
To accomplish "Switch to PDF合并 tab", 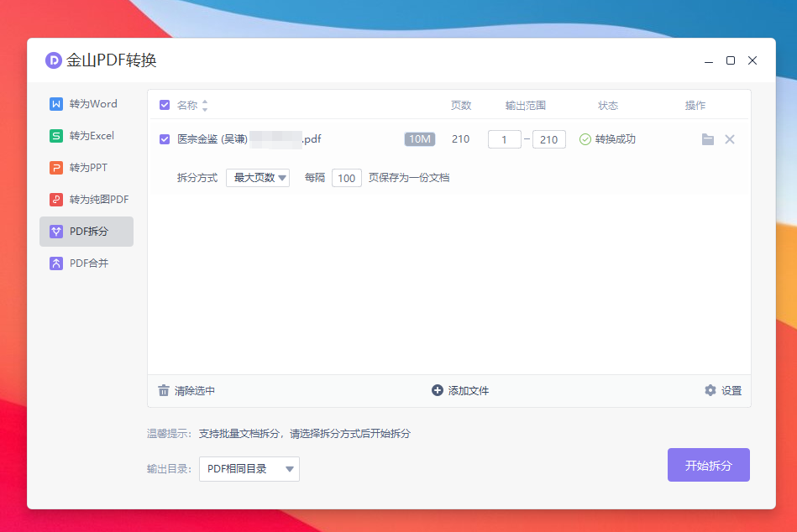I will point(87,263).
